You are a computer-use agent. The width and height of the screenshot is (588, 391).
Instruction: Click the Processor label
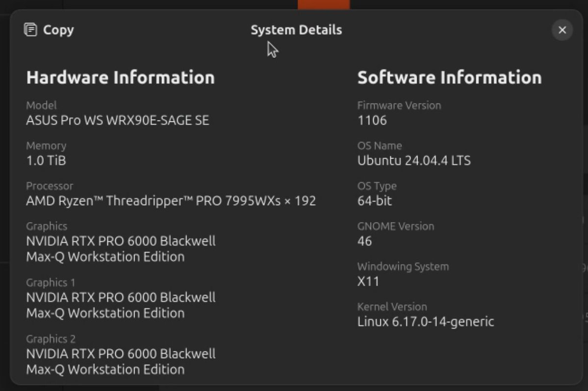(50, 186)
